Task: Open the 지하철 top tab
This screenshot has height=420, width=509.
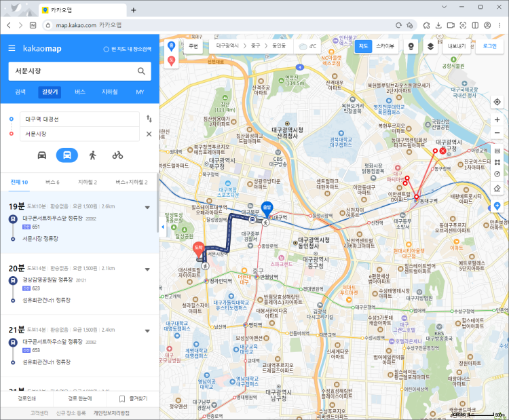Action: tap(109, 92)
